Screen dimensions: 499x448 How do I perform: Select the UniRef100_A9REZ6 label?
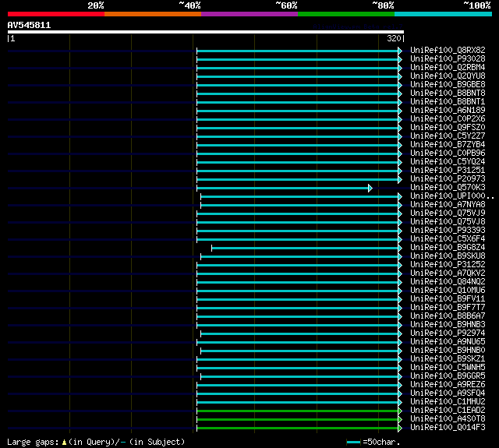448,385
